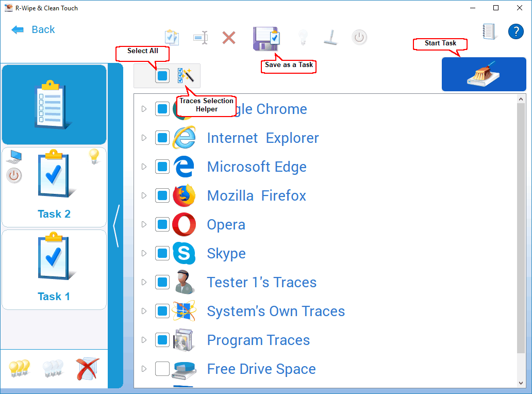
Task: Open the Traces Selection Helper wand icon
Action: click(x=186, y=75)
